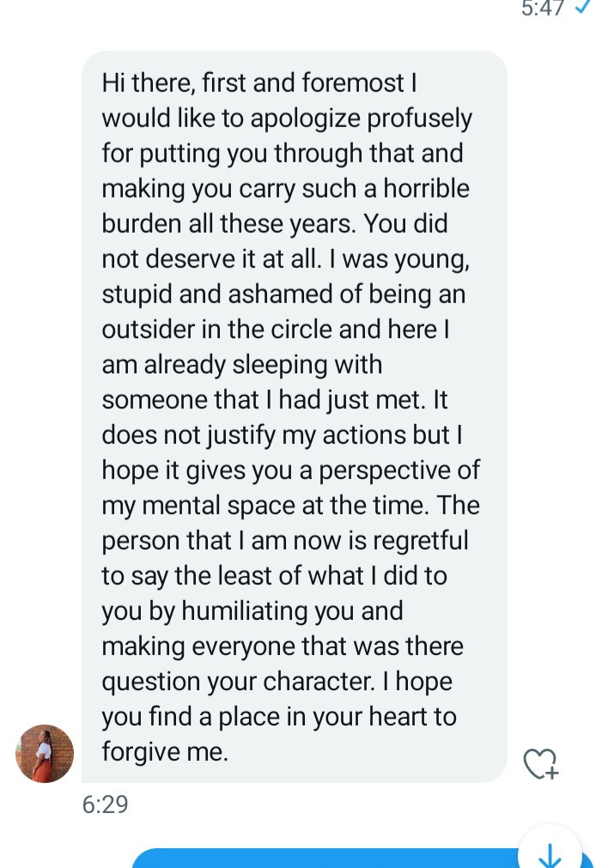The image size is (614, 868).
Task: Tap the closing words "forgive me."
Action: pos(165,752)
